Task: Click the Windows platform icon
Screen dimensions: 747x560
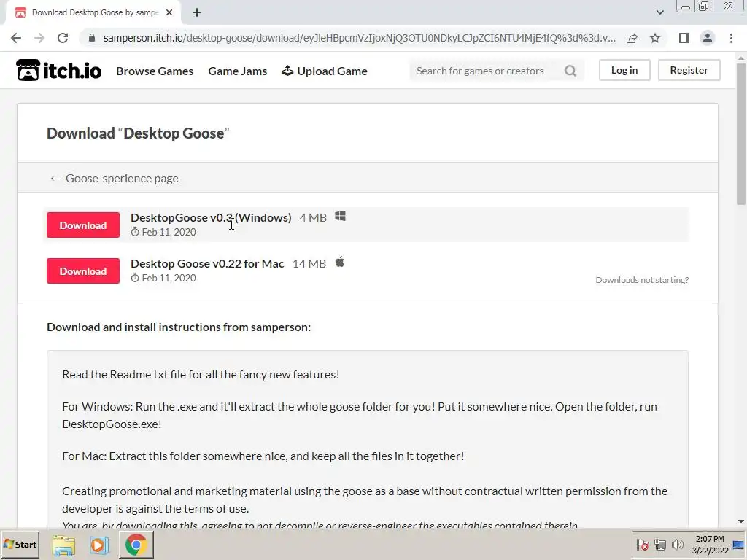Action: pyautogui.click(x=340, y=216)
